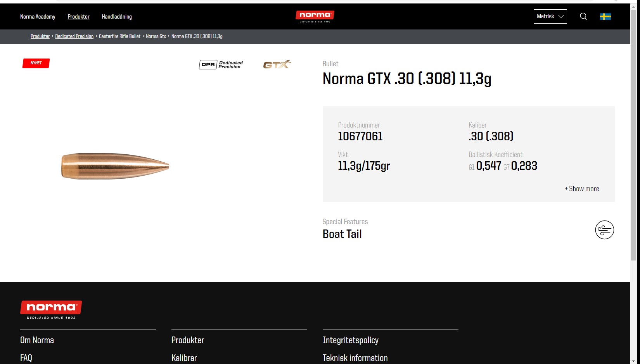Click the Kaliber value .30 (.308)
The height and width of the screenshot is (364, 640).
click(x=491, y=136)
